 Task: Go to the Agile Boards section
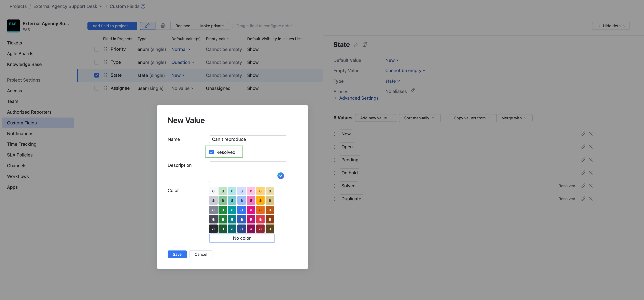pyautogui.click(x=20, y=54)
